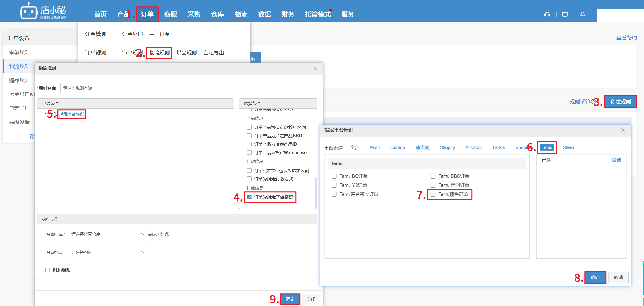Uncheck 订单为指定平台标识 condition
Image resolution: width=644 pixels, height=306 pixels.
click(249, 197)
